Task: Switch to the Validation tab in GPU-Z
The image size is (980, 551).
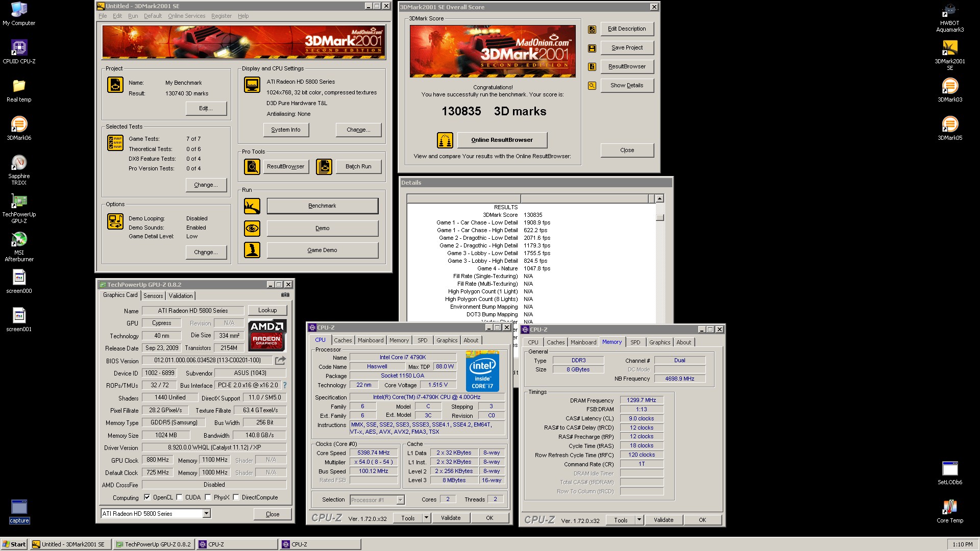Action: pyautogui.click(x=181, y=295)
